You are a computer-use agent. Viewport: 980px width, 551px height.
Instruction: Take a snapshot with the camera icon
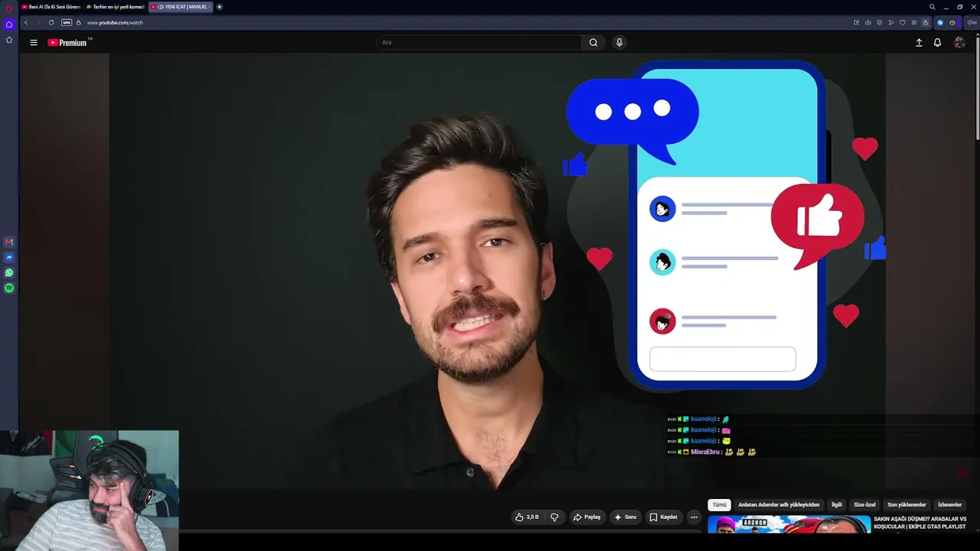tap(867, 23)
